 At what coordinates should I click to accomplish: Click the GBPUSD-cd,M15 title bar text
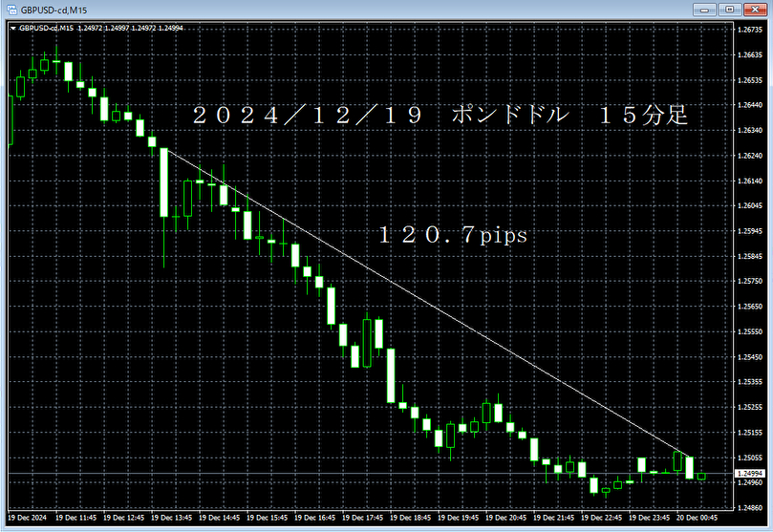(x=54, y=10)
